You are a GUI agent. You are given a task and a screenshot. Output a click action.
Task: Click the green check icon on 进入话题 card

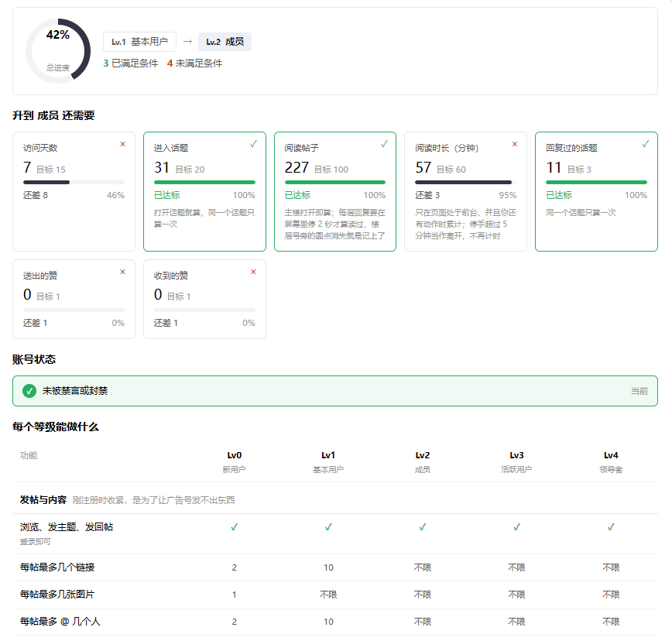tap(254, 144)
